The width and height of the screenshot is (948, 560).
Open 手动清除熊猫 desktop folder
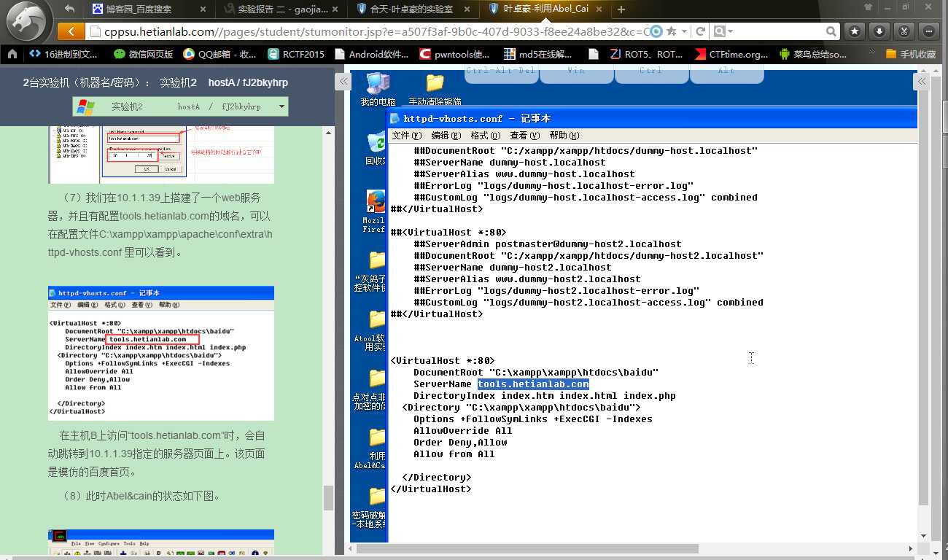435,89
